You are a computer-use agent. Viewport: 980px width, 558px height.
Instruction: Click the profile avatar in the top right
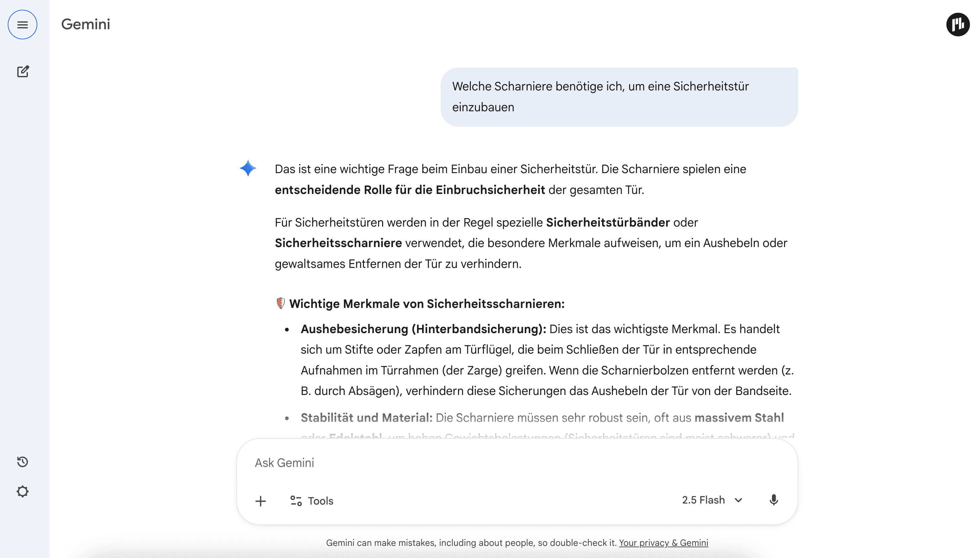coord(958,25)
